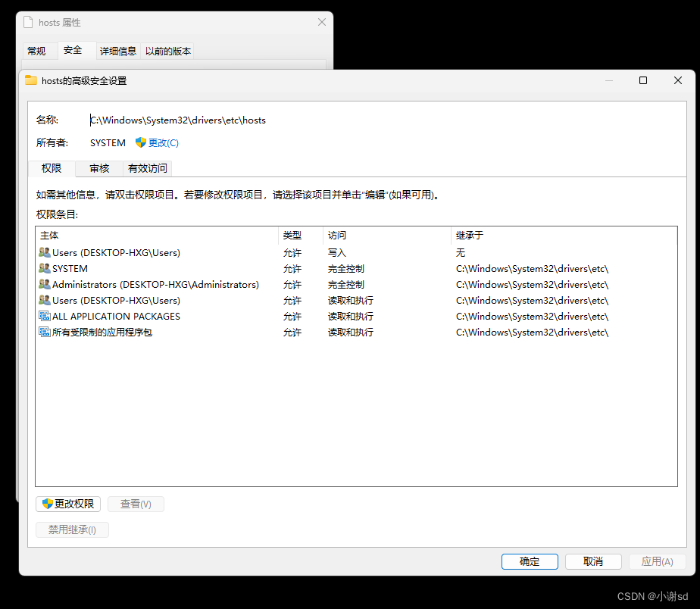Confirm settings with the 确定 button
The image size is (700, 609).
pos(530,561)
